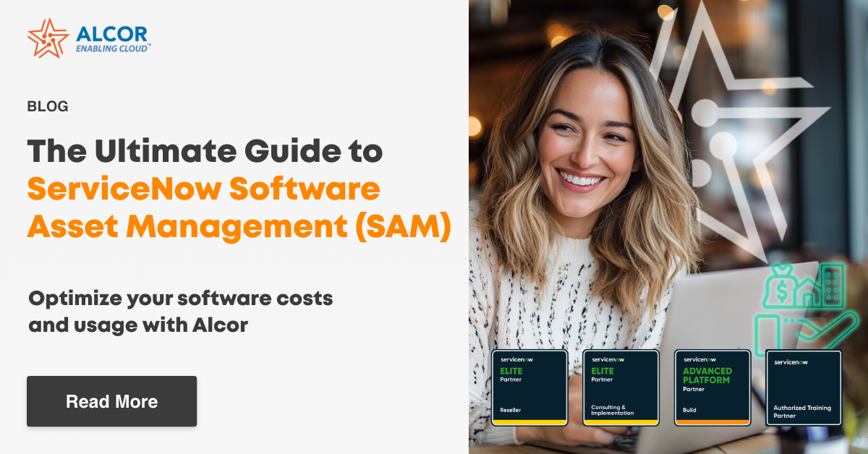
Task: Open the Elite Partner Consulting & Implementation badge
Action: (x=621, y=386)
